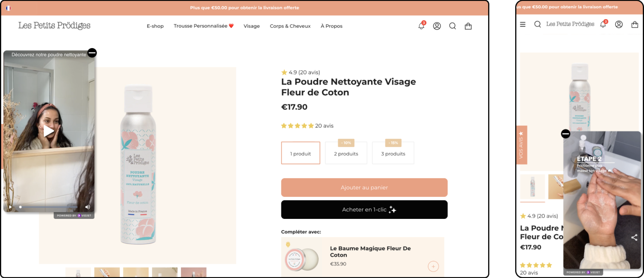Image resolution: width=644 pixels, height=278 pixels.
Task: Click the small play icon in video controls
Action: pyautogui.click(x=10, y=207)
